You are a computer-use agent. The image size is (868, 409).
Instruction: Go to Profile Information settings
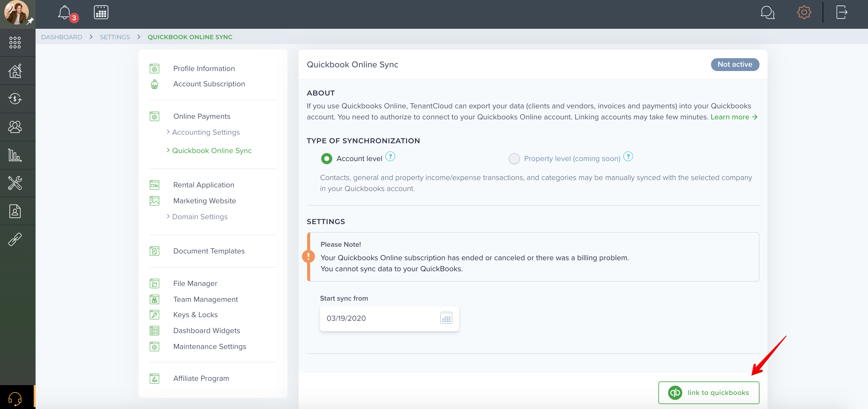coord(204,69)
